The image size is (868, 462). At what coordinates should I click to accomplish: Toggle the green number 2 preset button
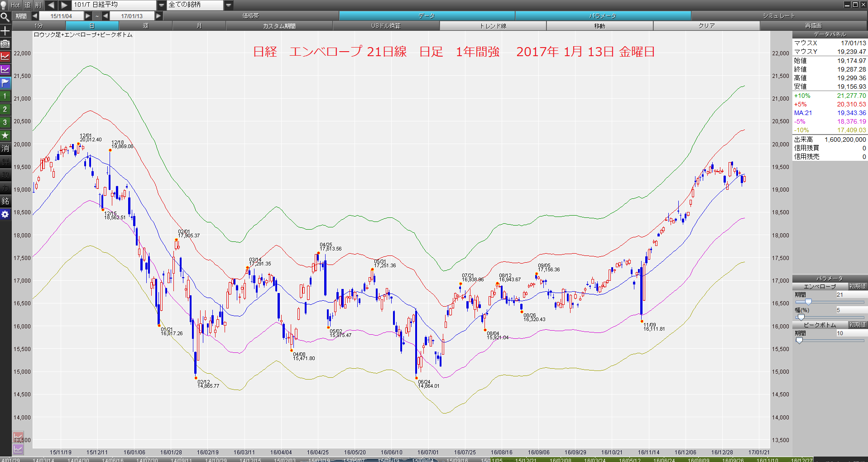pyautogui.click(x=5, y=109)
